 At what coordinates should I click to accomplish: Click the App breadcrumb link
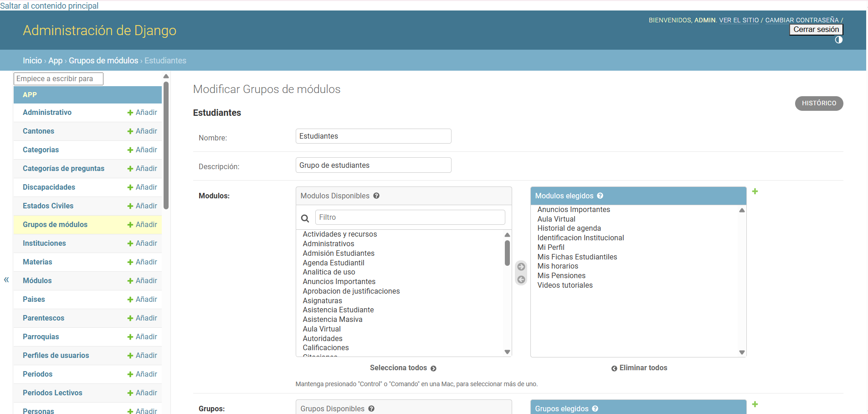(x=55, y=61)
